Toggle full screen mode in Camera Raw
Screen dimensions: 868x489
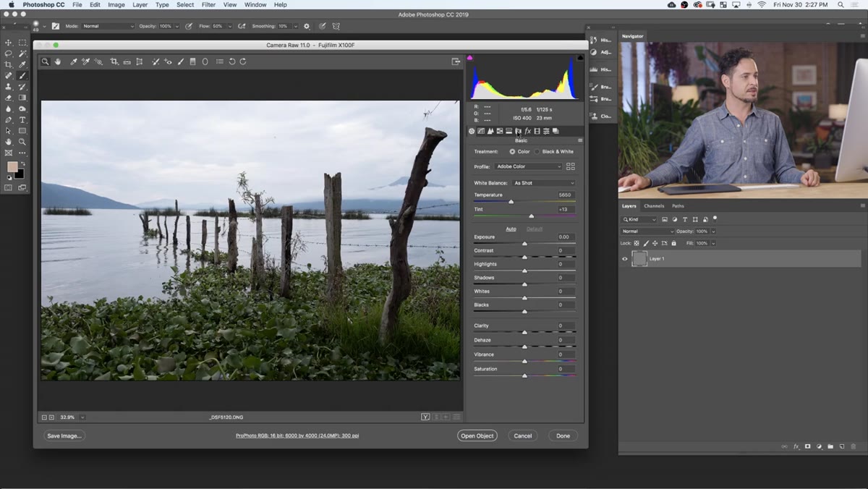point(456,61)
